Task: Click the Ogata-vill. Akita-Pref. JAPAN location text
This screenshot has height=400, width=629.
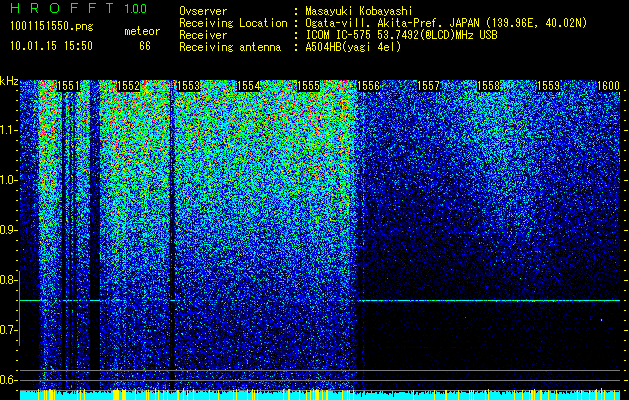Action: (x=446, y=23)
